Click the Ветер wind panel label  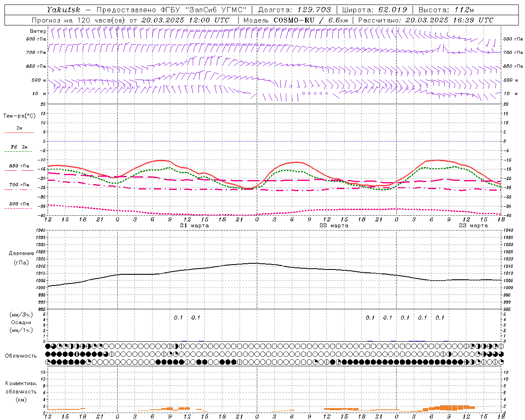coord(38,31)
